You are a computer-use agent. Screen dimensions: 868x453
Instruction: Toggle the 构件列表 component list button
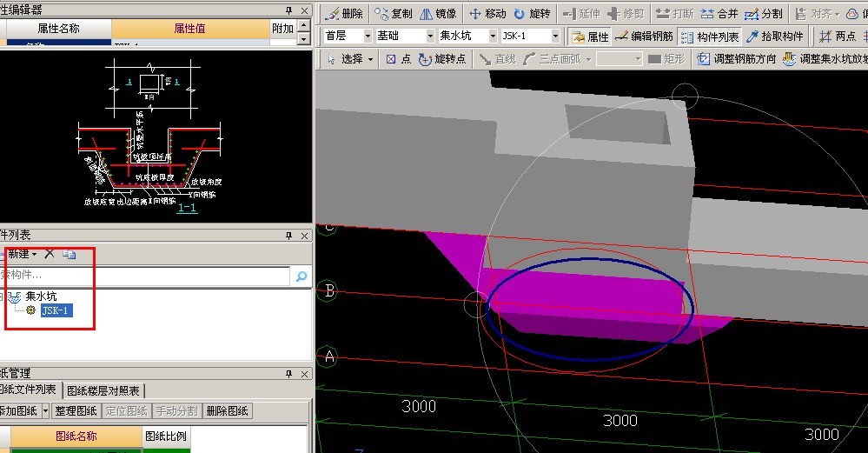710,37
